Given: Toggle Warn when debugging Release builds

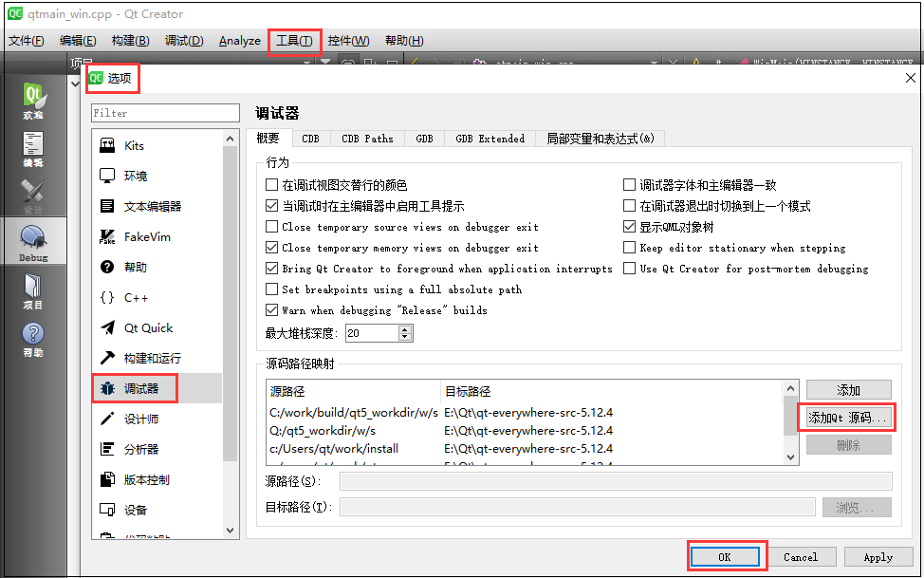Looking at the screenshot, I should pos(271,309).
